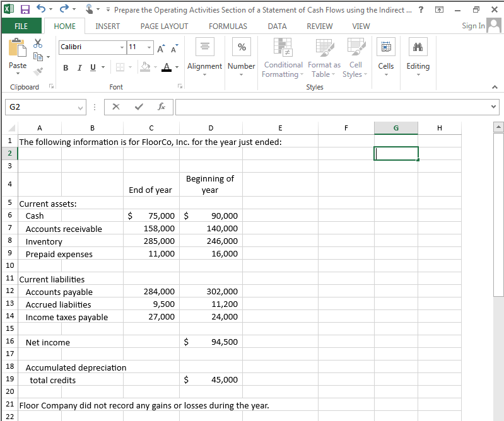This screenshot has height=421, width=504.
Task: Open the FILE tab
Action: (21, 26)
